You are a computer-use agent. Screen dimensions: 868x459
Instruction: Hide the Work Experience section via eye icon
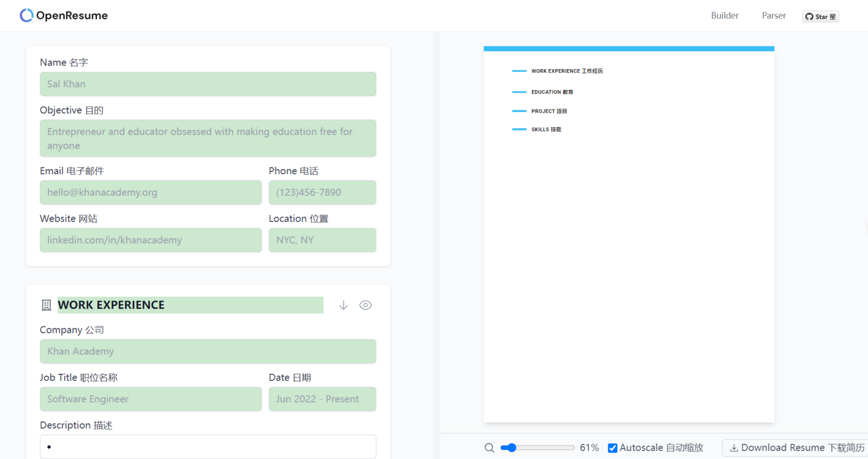pyautogui.click(x=365, y=305)
